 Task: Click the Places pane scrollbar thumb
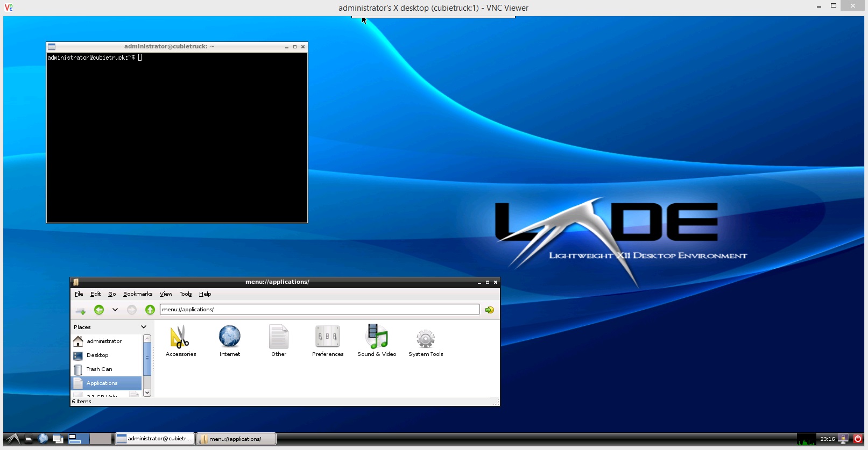coord(147,359)
